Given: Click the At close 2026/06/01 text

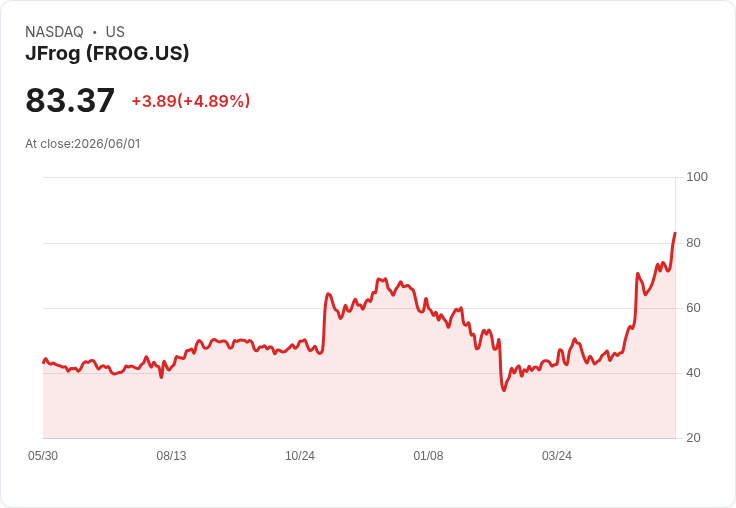Looking at the screenshot, I should [x=83, y=144].
